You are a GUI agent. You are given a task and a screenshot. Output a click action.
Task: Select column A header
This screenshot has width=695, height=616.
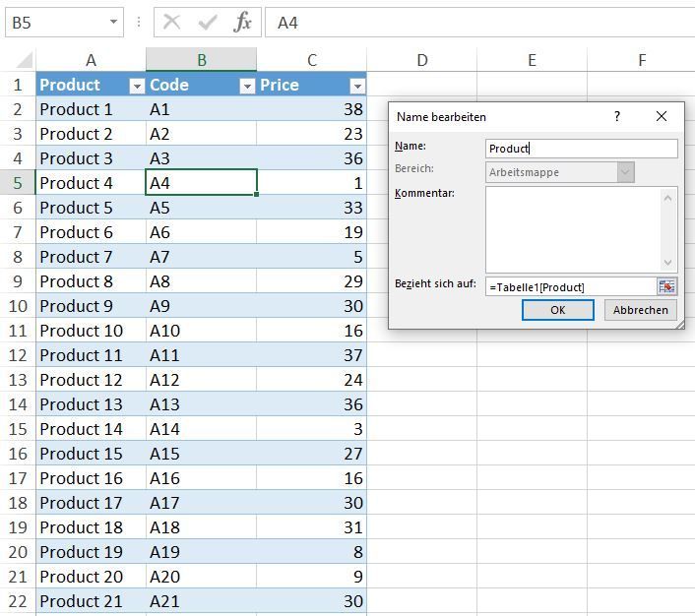click(x=91, y=60)
